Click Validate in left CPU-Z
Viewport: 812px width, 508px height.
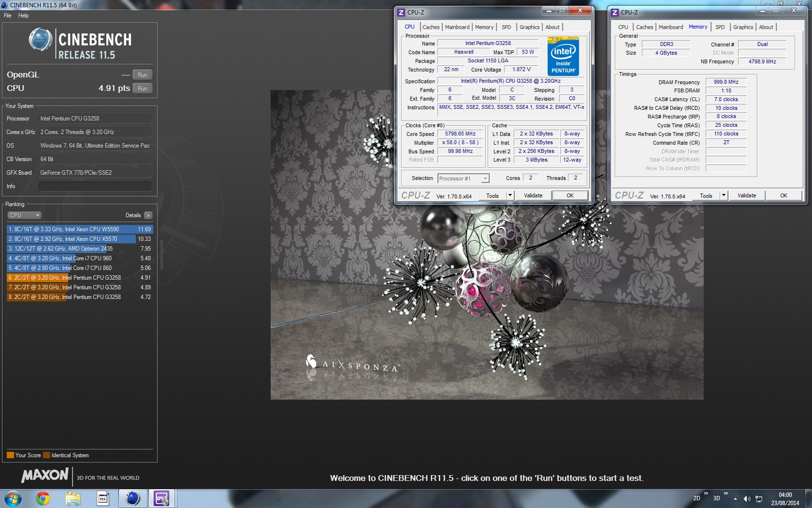pos(533,195)
